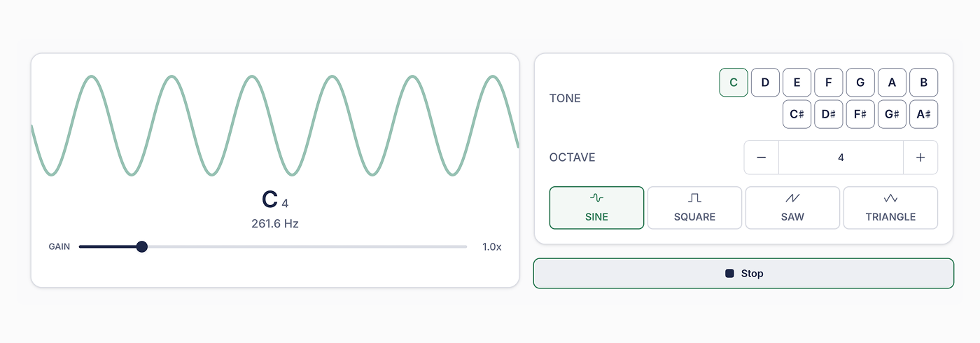Set tone to G♯
Screen dimensions: 980x343
click(x=892, y=114)
